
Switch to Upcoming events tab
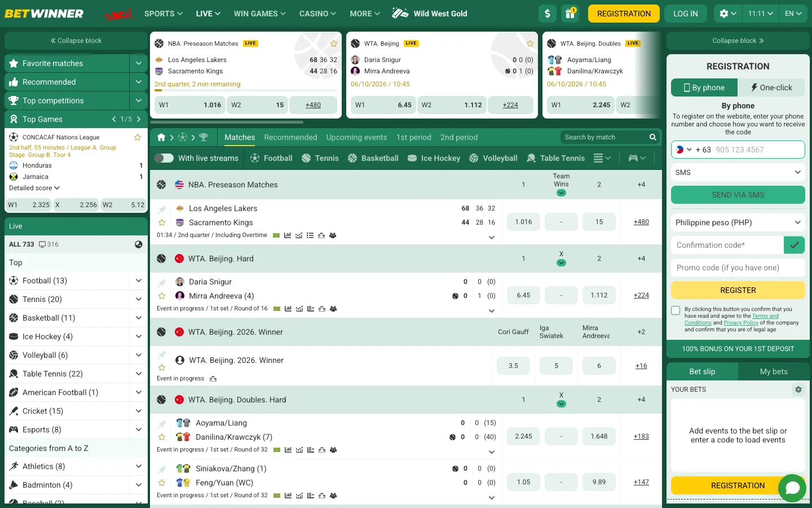(x=356, y=137)
